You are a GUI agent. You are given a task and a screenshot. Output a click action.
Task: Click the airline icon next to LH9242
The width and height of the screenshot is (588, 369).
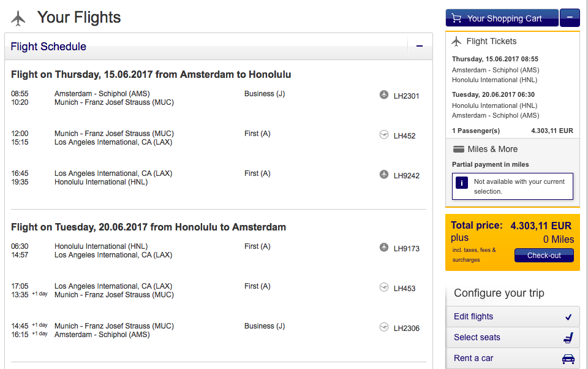(x=384, y=175)
